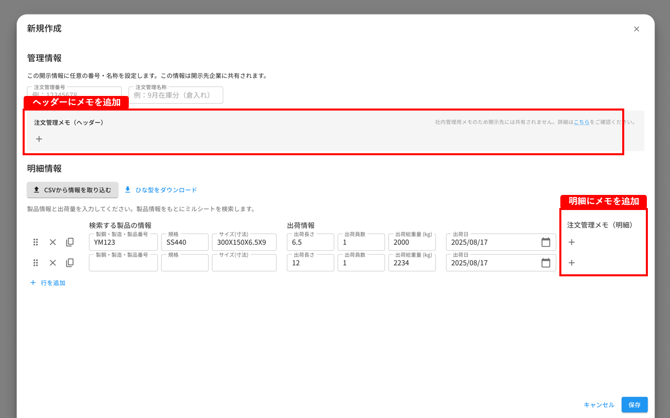Image resolution: width=670 pixels, height=418 pixels.
Task: Close the 新規作成 dialog
Action: pyautogui.click(x=637, y=29)
